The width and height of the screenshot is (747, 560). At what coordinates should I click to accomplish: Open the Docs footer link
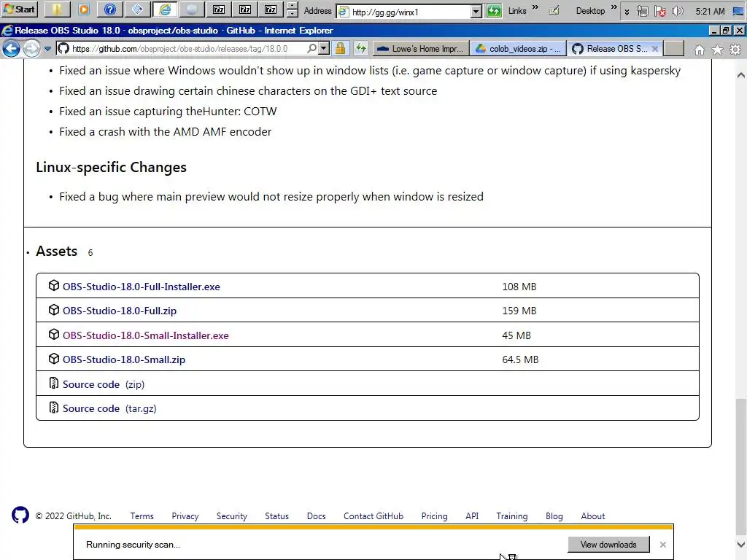[x=317, y=516]
